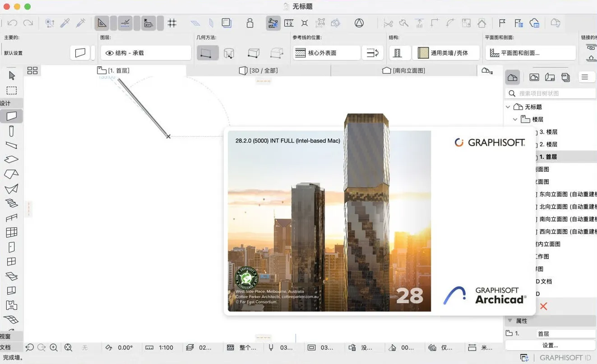Pick the Stair tool

tap(12, 203)
